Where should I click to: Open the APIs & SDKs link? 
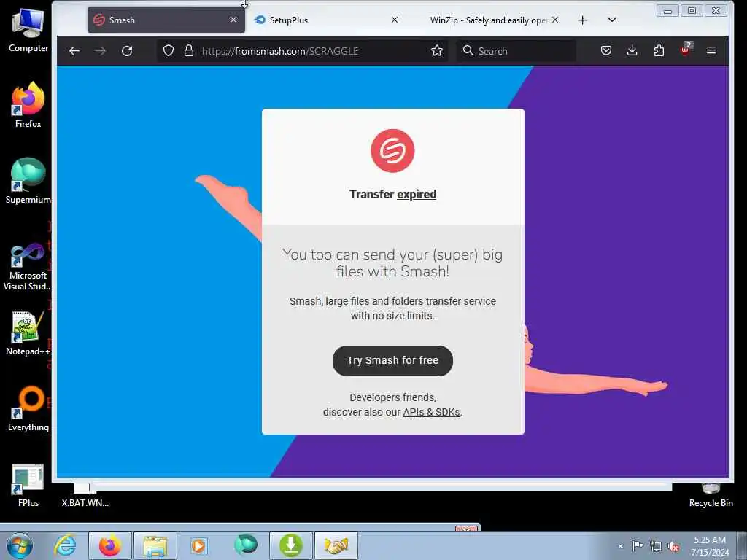(432, 412)
